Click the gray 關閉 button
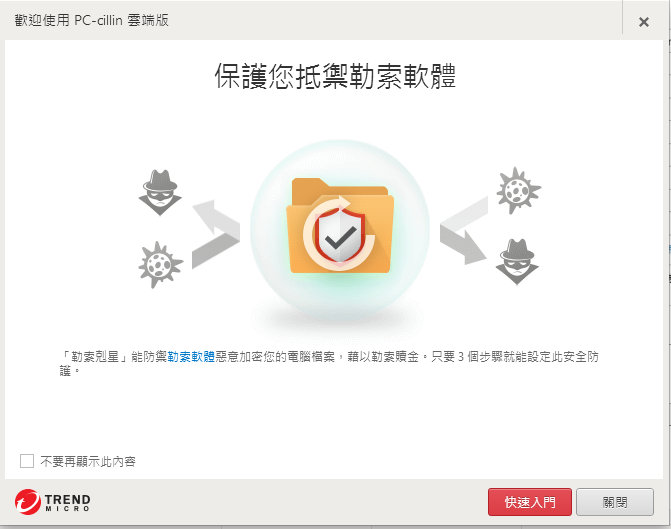671x529 pixels. (x=615, y=502)
